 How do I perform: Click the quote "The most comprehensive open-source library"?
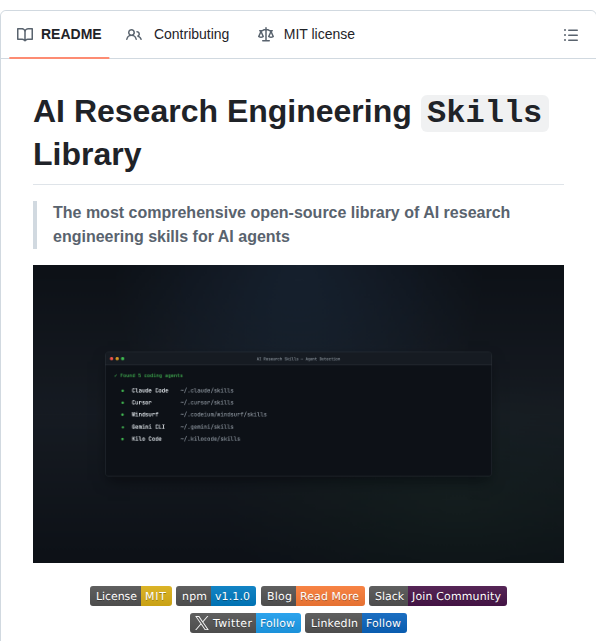point(281,224)
